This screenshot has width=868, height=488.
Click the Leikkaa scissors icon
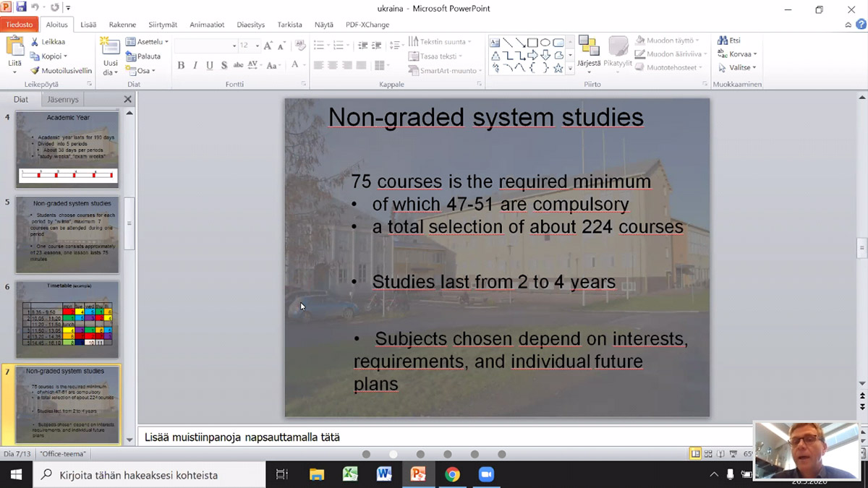pyautogui.click(x=35, y=42)
